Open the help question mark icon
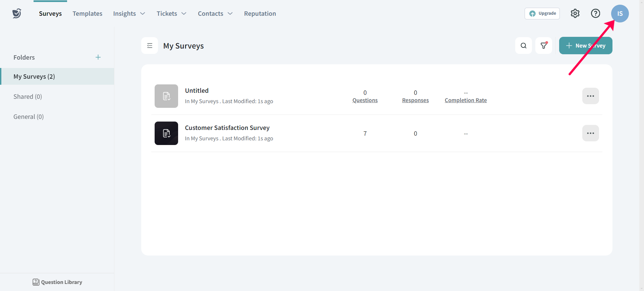 (595, 13)
